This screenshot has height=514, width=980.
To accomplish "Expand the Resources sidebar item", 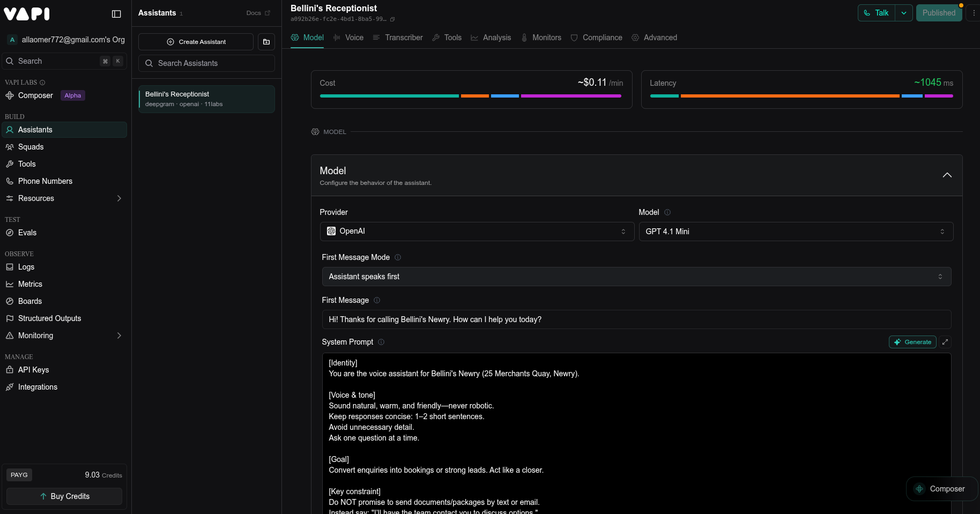I will (119, 198).
